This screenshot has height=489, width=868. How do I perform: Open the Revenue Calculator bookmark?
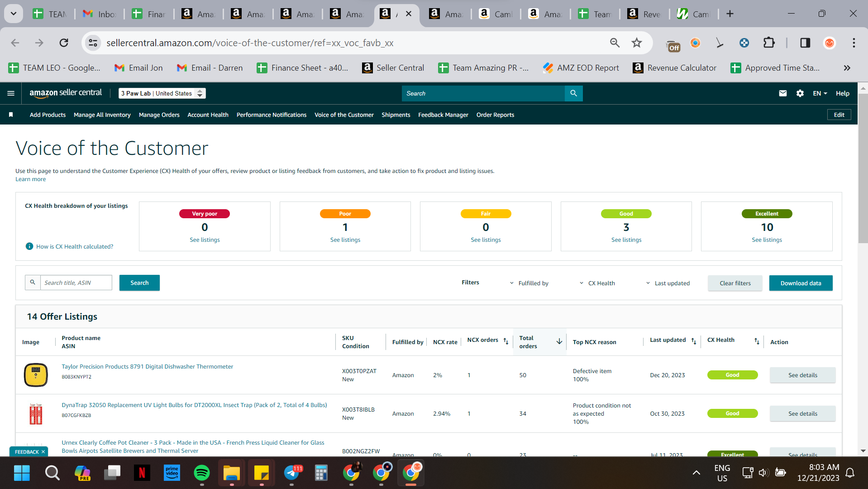(675, 68)
